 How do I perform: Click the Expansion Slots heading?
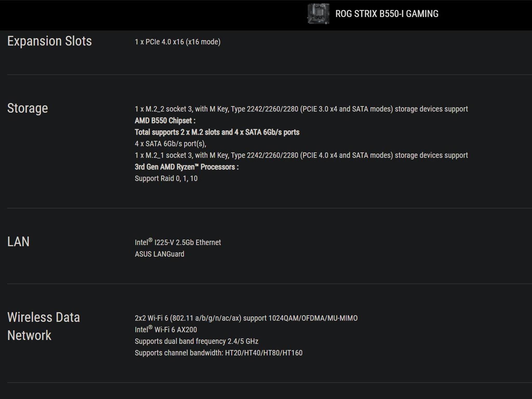[x=49, y=41]
